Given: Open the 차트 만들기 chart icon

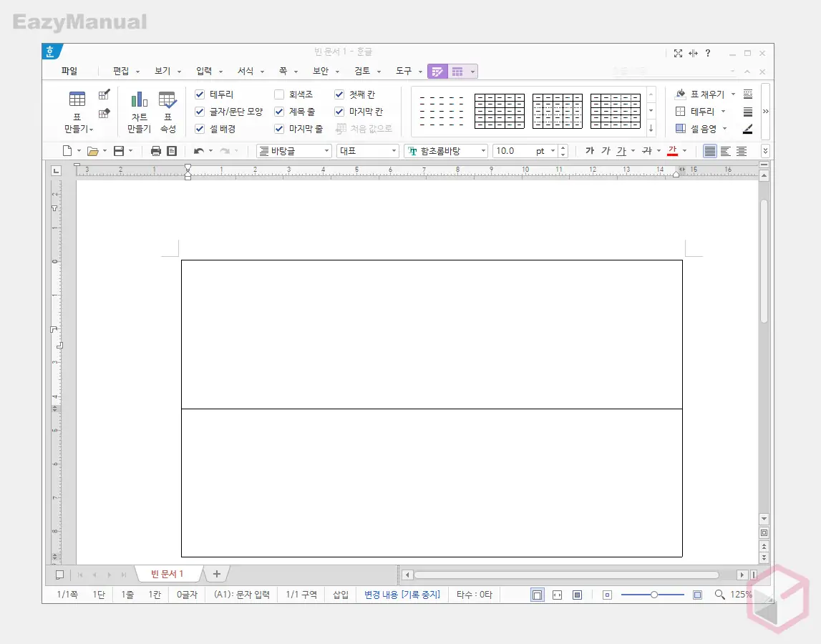Looking at the screenshot, I should point(139,100).
